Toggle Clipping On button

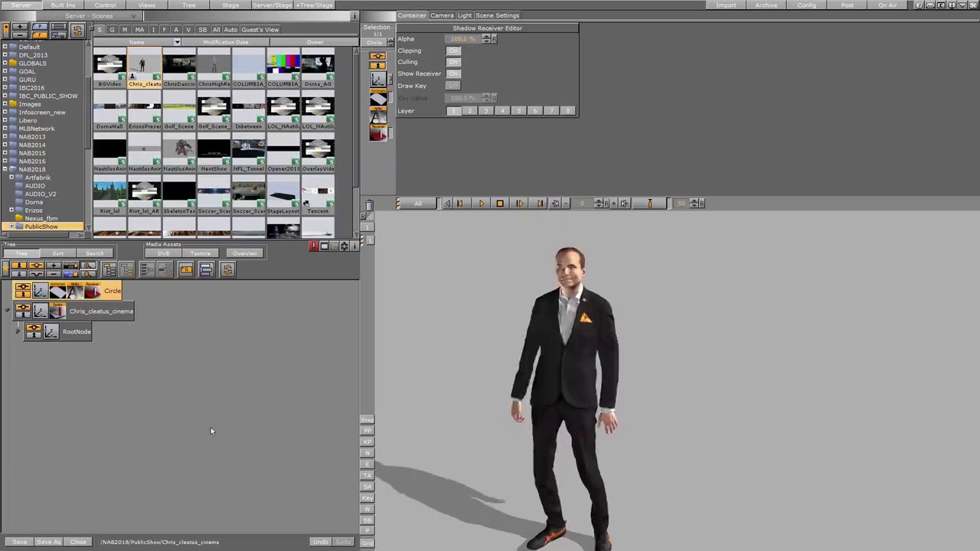pos(453,51)
